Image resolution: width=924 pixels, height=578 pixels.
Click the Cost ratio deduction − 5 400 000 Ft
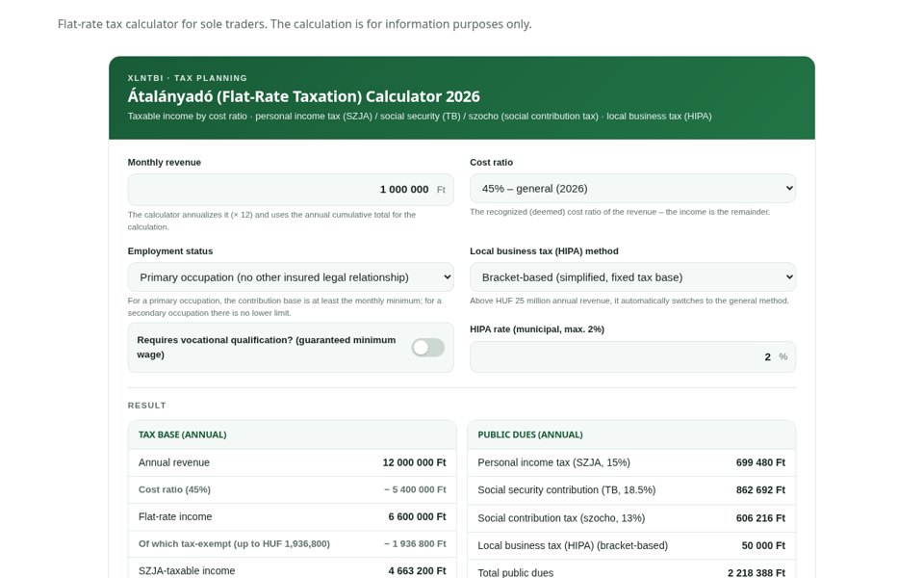[415, 489]
